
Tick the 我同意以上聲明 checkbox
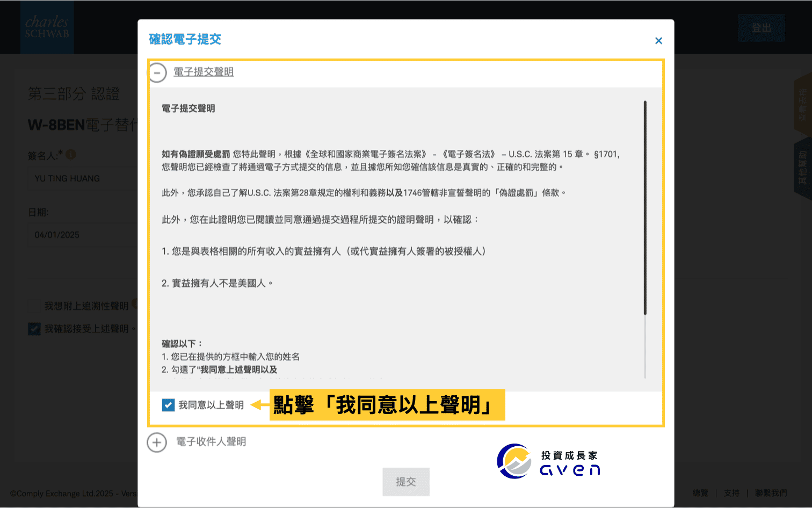pos(168,405)
